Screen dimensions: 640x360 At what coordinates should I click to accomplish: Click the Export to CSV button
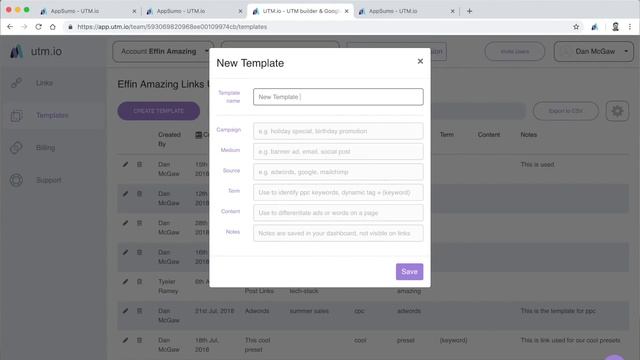pyautogui.click(x=566, y=111)
